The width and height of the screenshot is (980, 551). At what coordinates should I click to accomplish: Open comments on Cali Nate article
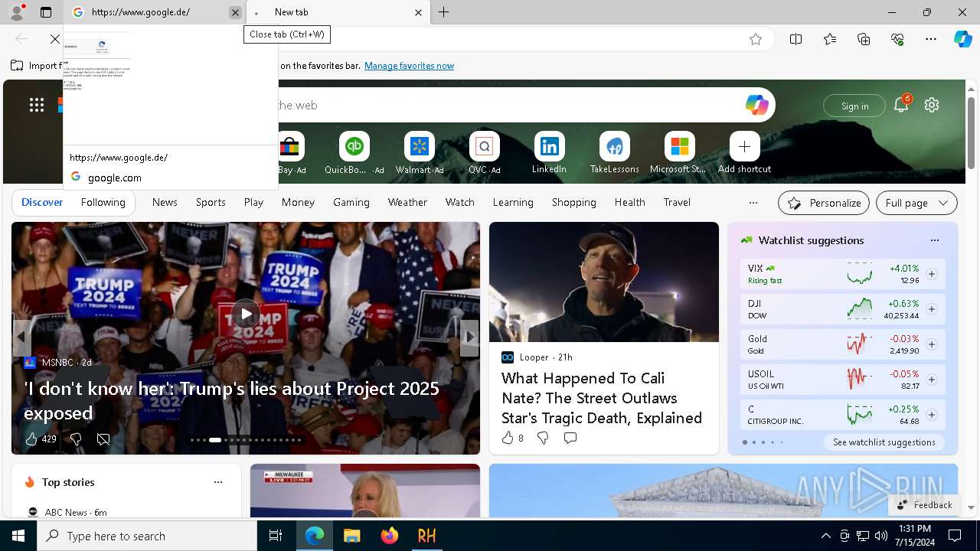tap(570, 438)
